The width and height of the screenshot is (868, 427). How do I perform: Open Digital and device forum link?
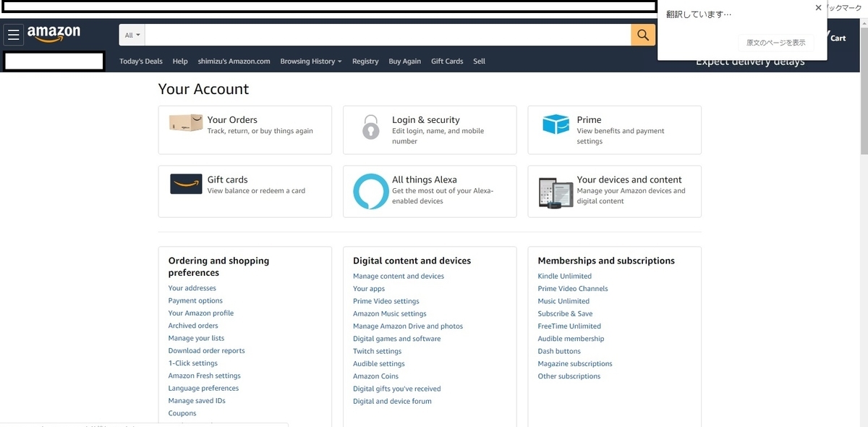click(x=392, y=402)
